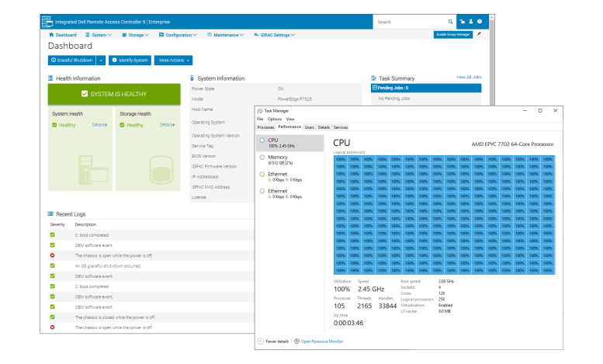Click the 'C: boot completed.' first log entry
The height and width of the screenshot is (364, 603).
click(x=92, y=234)
